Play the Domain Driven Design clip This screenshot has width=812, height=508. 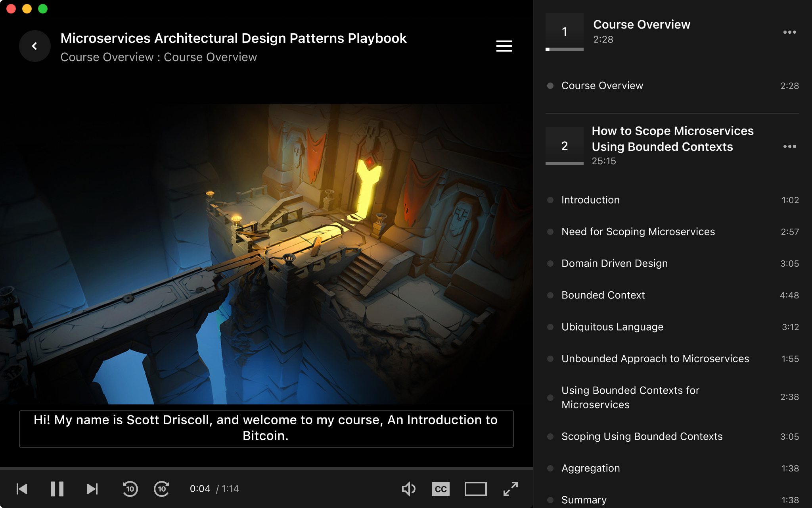[x=672, y=264]
